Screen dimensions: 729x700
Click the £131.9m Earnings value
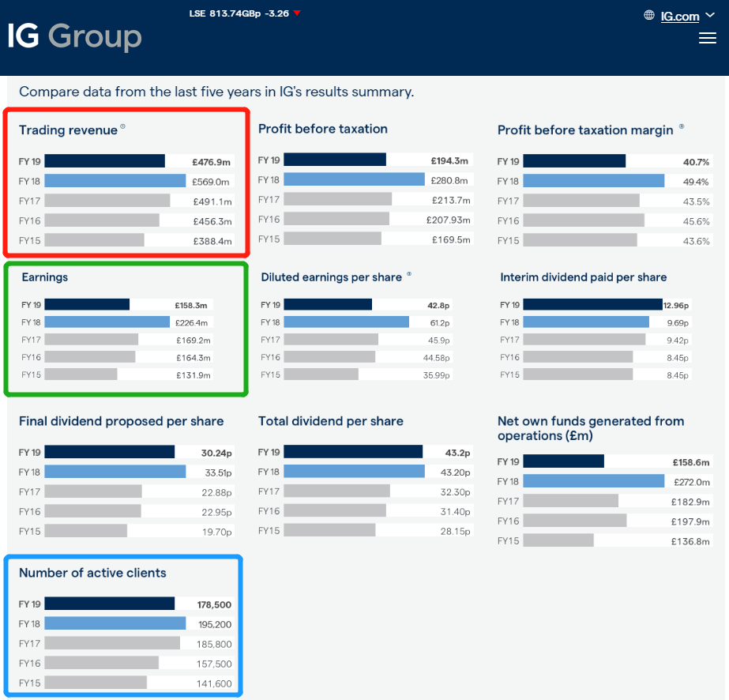coord(194,375)
